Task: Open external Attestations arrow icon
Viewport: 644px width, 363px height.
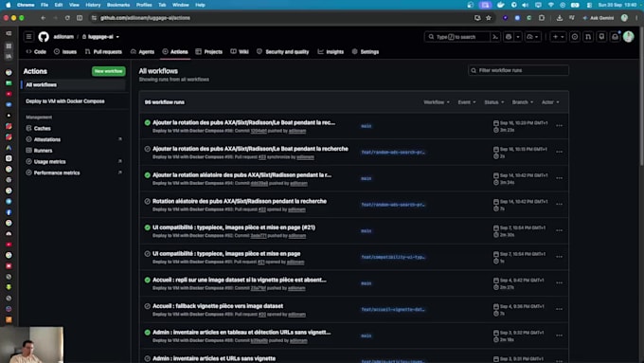Action: point(120,139)
